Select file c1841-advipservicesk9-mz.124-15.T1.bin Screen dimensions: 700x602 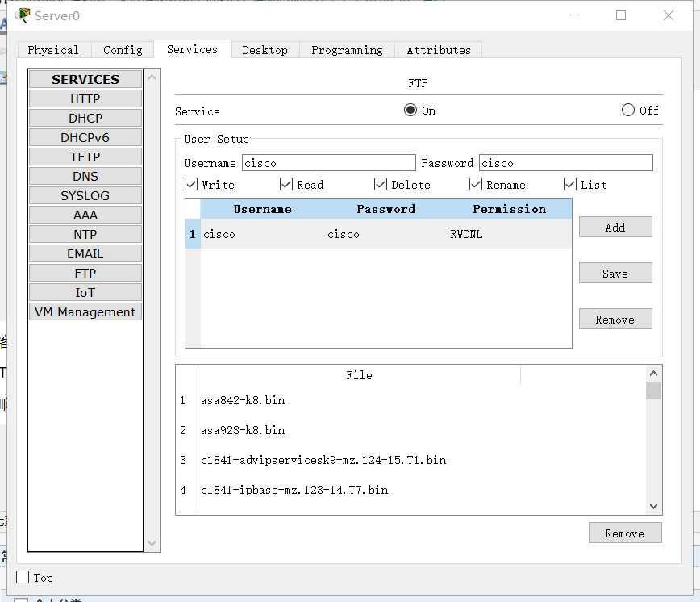pyautogui.click(x=323, y=460)
